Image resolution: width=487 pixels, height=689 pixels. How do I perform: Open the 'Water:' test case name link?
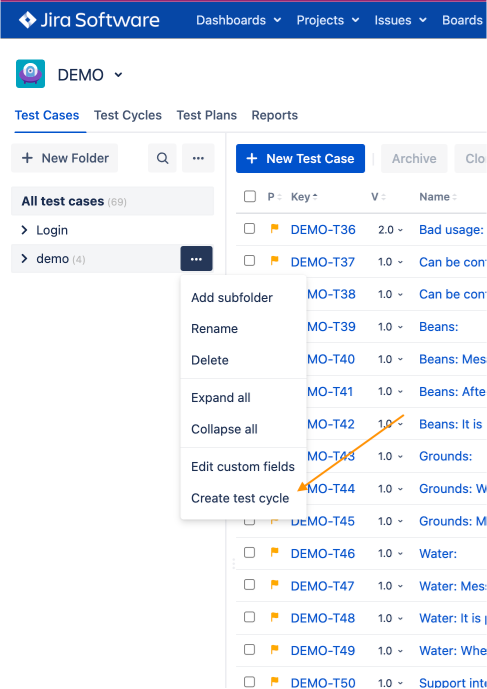coord(438,554)
